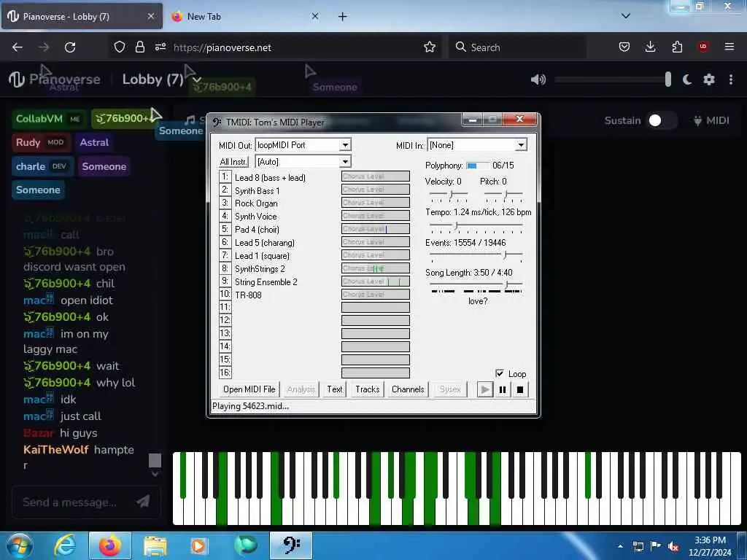This screenshot has width=747, height=560.
Task: Open the Firefox hamburger menu
Action: click(729, 47)
